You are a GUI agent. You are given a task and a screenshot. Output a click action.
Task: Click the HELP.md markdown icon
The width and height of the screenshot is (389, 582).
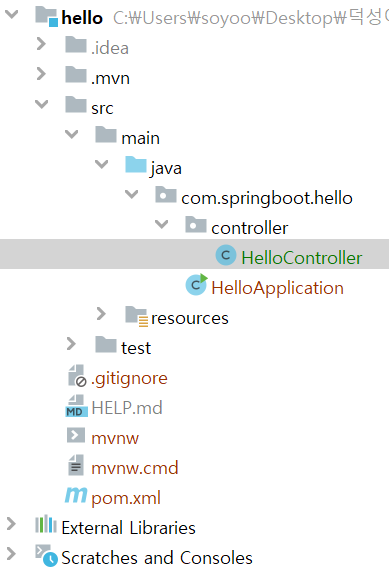(76, 406)
